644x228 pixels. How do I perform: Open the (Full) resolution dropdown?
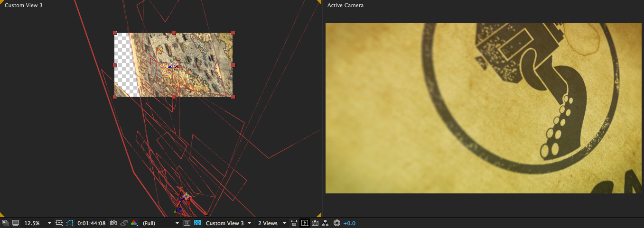[x=161, y=223]
